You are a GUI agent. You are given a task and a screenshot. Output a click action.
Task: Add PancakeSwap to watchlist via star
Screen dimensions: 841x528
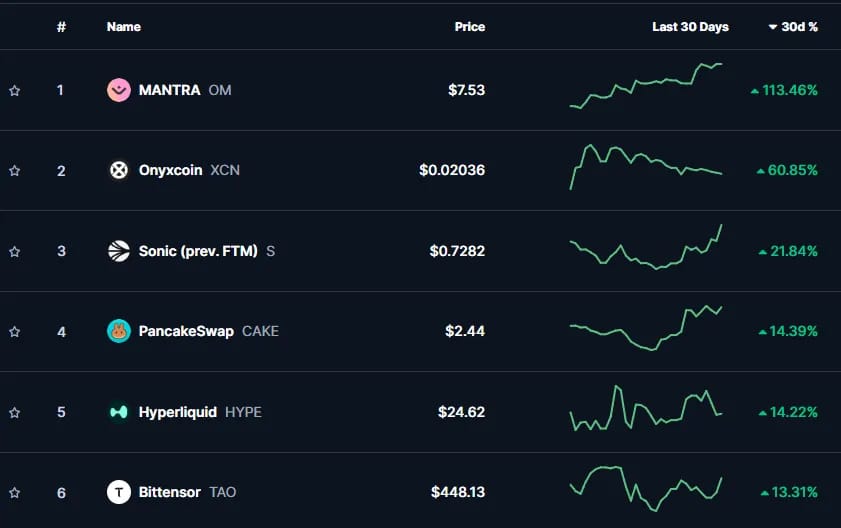[14, 332]
